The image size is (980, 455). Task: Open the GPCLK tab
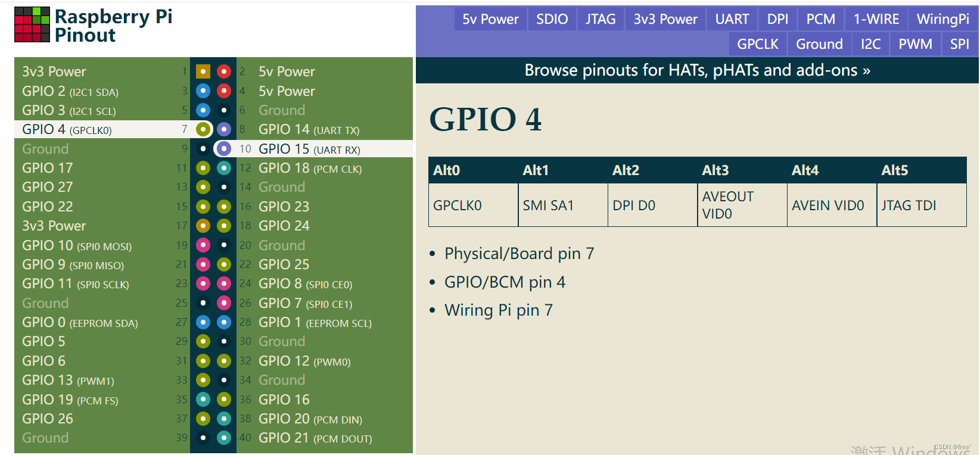click(758, 44)
